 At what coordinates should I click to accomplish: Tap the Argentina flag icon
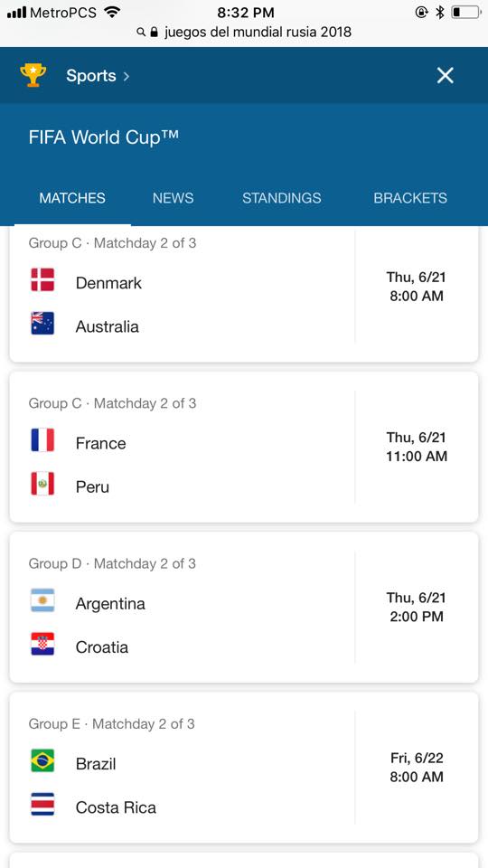tap(42, 600)
